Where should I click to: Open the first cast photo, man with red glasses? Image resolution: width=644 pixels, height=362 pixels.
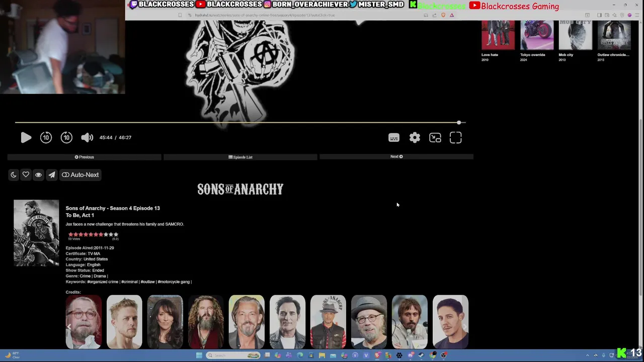84,322
